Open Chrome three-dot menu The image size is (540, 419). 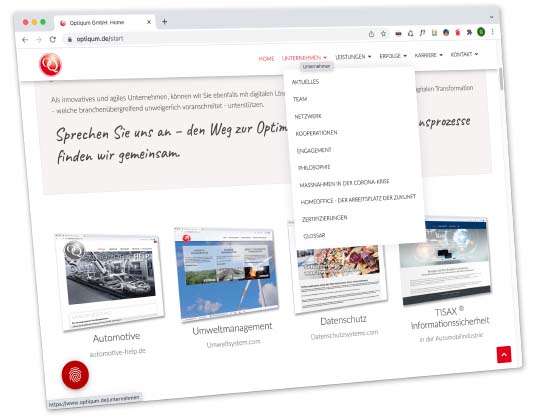[492, 32]
